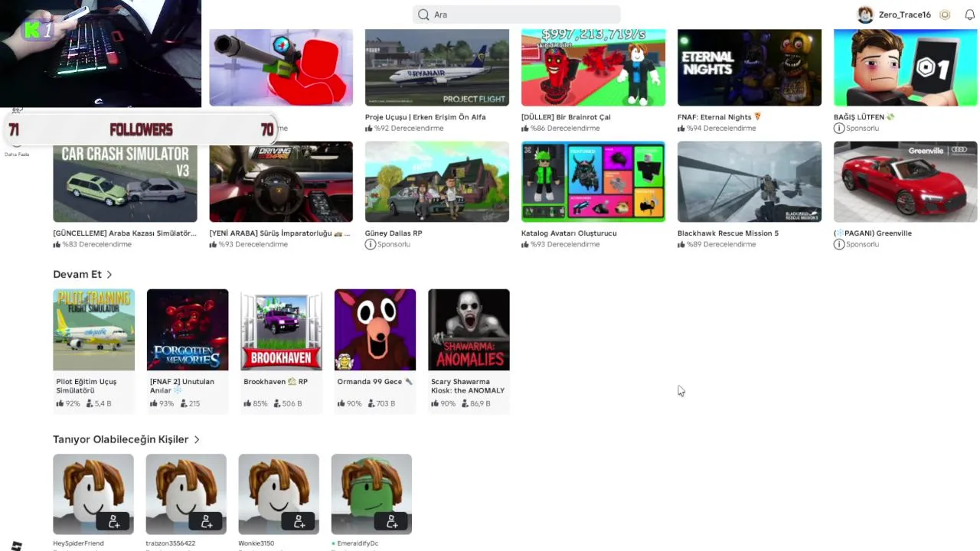This screenshot has height=551, width=980.
Task: Click Proje Uçuşu Erken Erişim title
Action: (426, 117)
